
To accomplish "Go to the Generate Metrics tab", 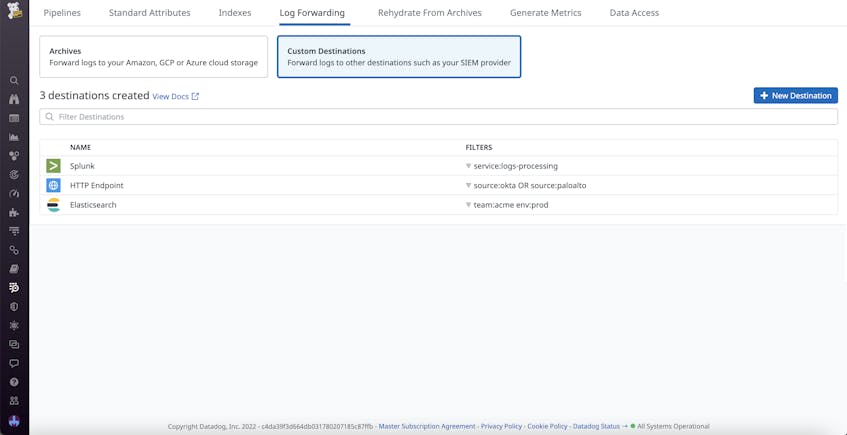I will pos(545,13).
